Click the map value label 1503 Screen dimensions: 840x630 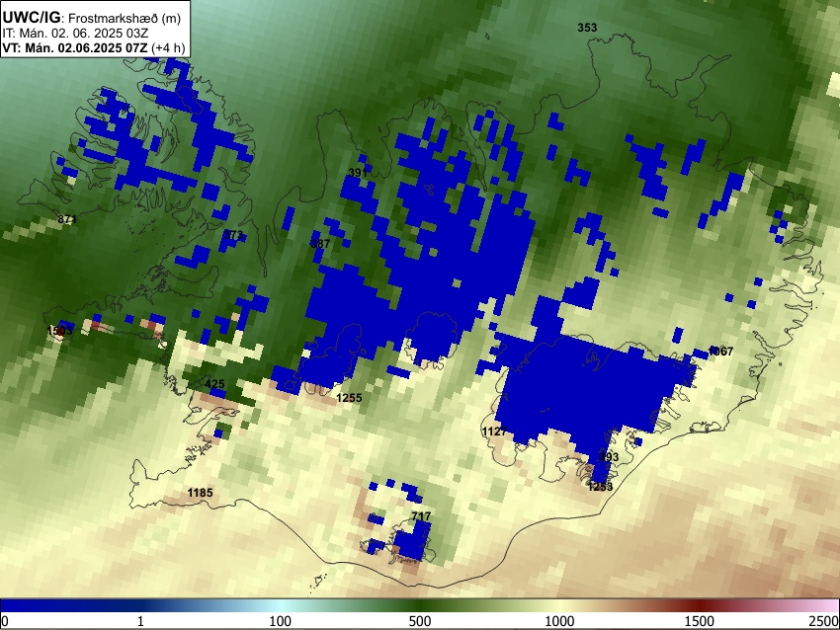[59, 330]
